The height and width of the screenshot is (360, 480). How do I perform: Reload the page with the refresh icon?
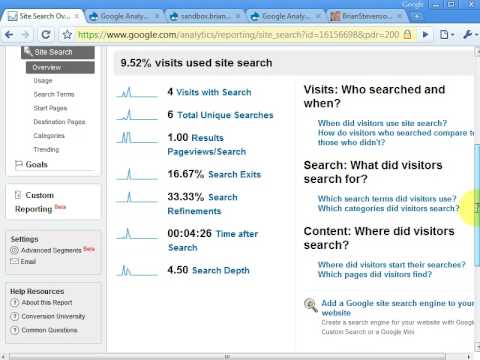[x=46, y=34]
